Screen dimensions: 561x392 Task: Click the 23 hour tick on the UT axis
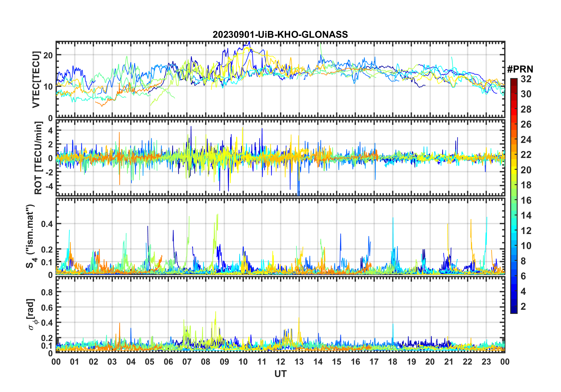tap(486, 362)
